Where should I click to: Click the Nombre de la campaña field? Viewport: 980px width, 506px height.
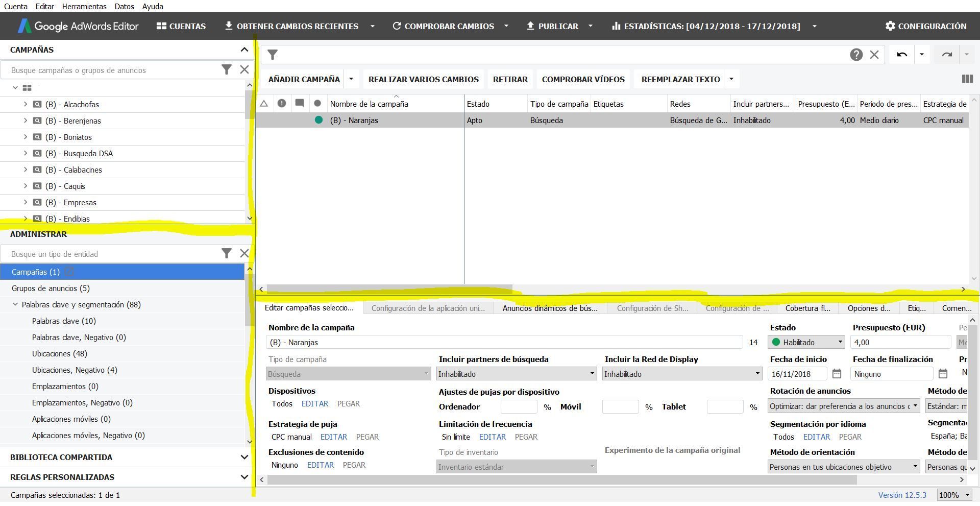[x=504, y=342]
